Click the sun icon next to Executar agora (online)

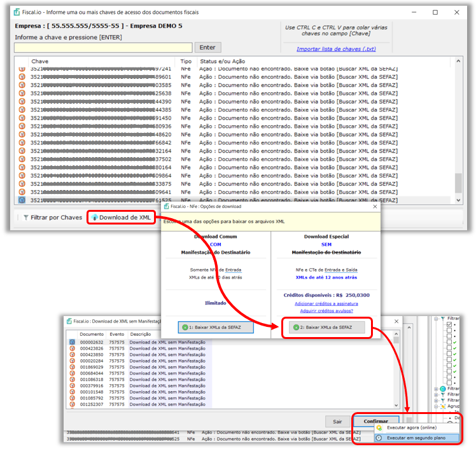tap(379, 428)
